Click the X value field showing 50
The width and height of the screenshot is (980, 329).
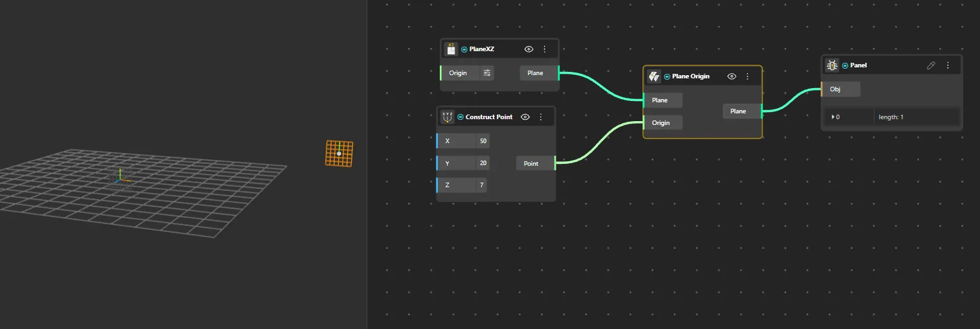coord(483,141)
